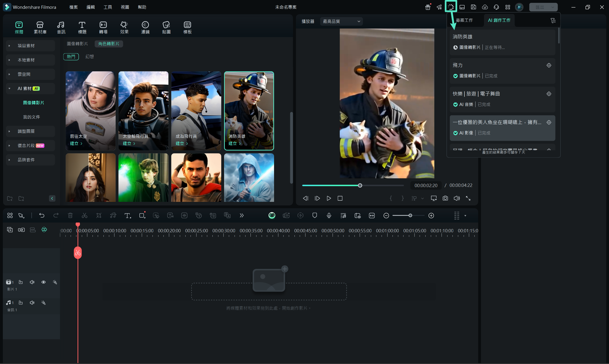Open the 視圖 menu

(x=125, y=7)
